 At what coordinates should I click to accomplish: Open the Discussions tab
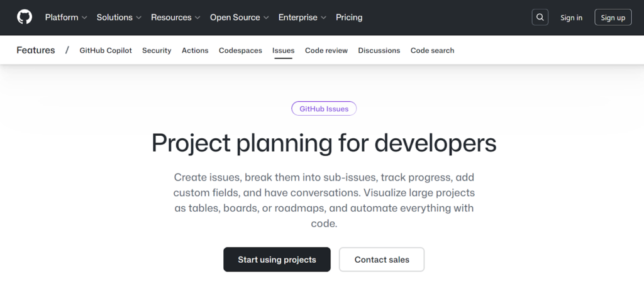[x=379, y=50]
